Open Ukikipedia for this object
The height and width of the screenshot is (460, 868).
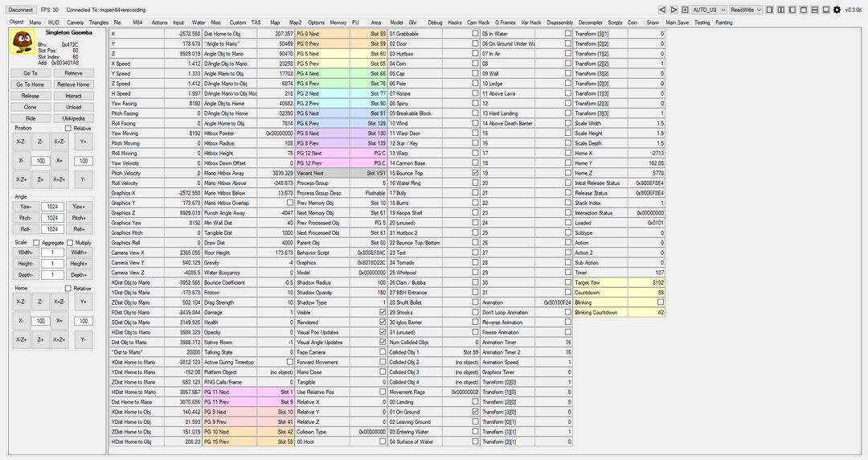point(73,118)
